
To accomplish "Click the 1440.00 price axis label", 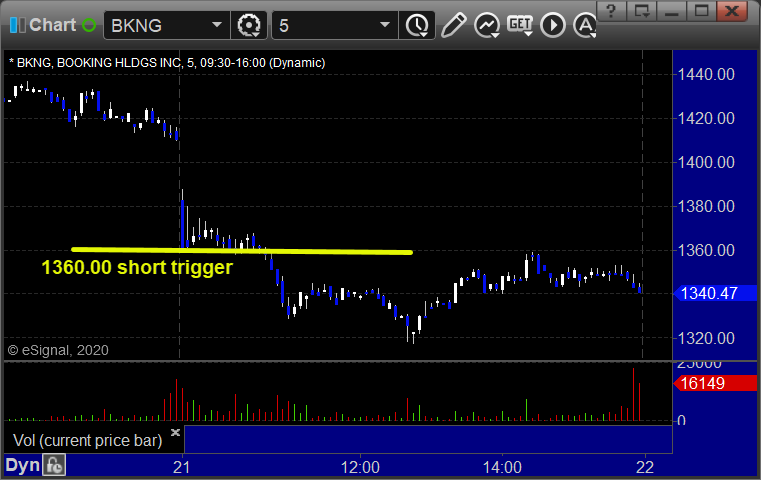I will (x=706, y=74).
